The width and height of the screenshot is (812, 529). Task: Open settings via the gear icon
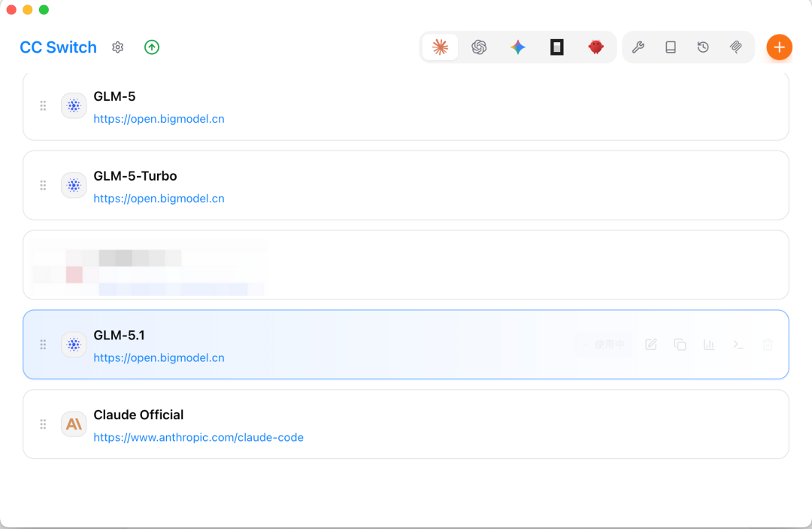tap(117, 47)
